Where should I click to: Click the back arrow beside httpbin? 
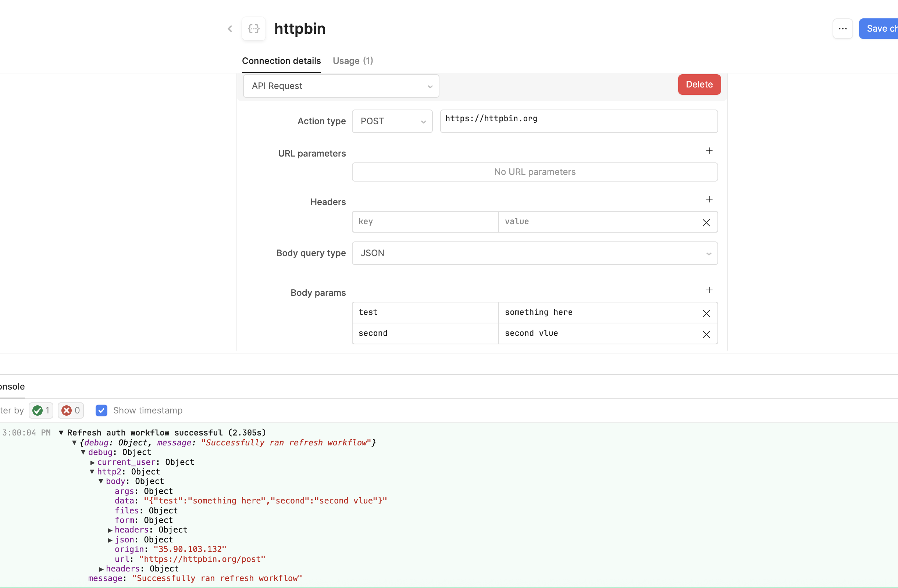tap(230, 29)
